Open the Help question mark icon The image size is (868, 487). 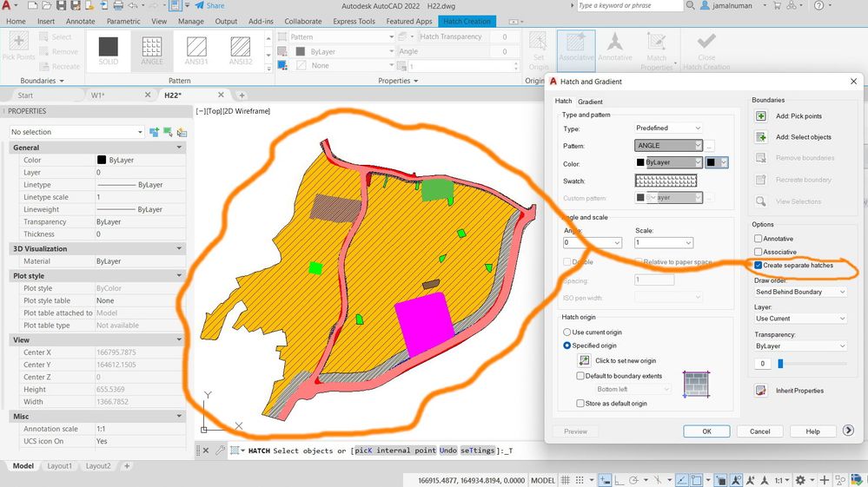click(818, 5)
